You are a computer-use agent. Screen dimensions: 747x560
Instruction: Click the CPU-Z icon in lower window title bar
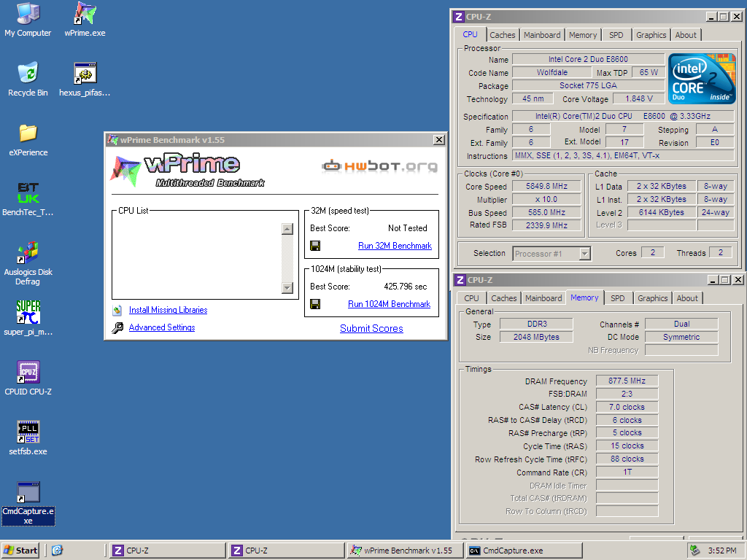pos(460,280)
